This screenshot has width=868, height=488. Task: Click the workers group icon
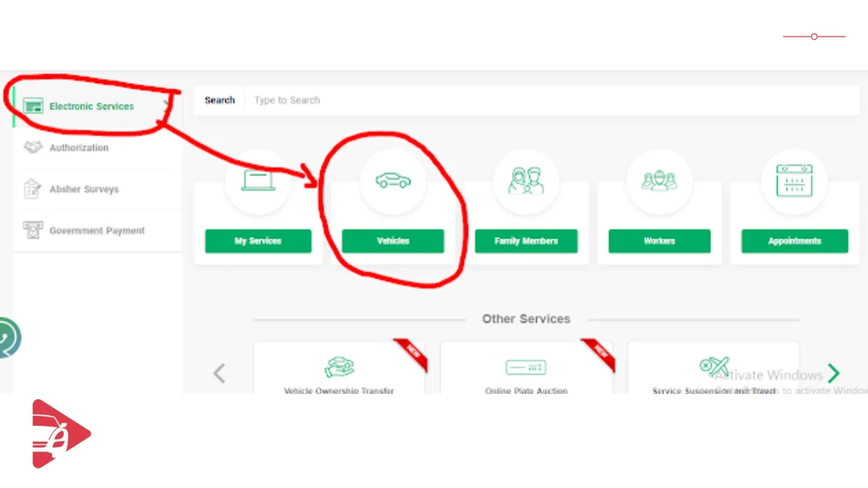coord(659,181)
